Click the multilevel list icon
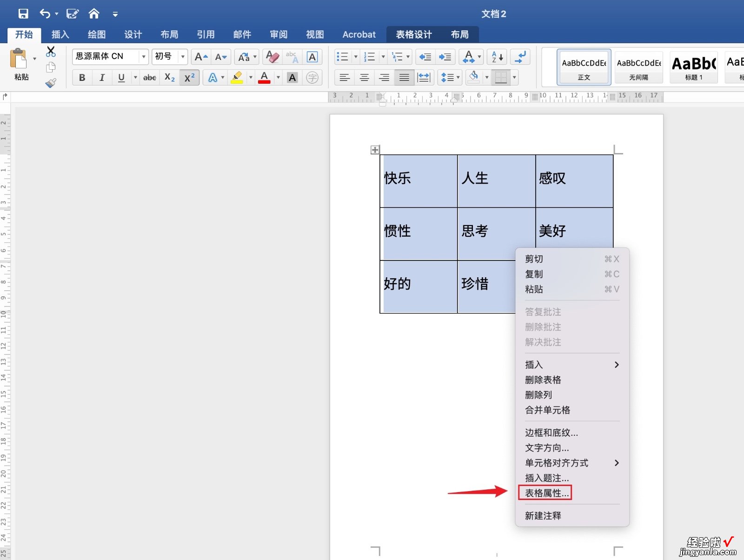The width and height of the screenshot is (744, 560). [397, 57]
